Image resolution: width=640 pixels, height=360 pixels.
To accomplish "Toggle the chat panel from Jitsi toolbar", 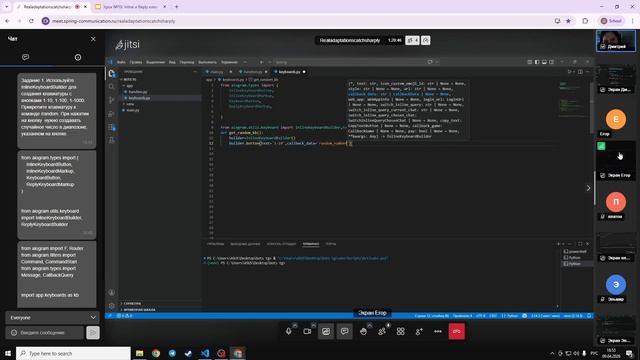I will (x=344, y=331).
